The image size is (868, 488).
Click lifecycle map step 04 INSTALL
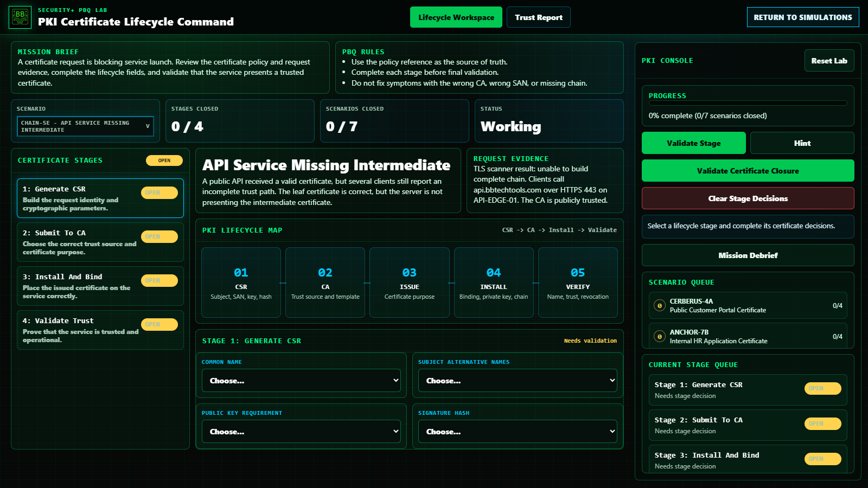494,282
